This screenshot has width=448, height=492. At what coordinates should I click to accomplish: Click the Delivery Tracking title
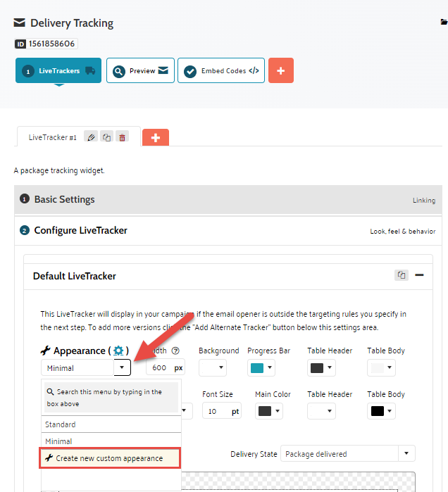[x=72, y=23]
